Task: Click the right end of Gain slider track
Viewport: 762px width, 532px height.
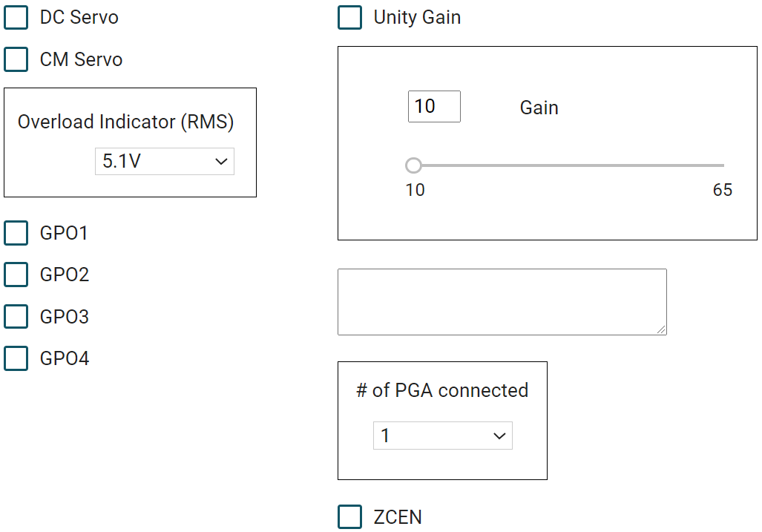Action: tap(722, 165)
